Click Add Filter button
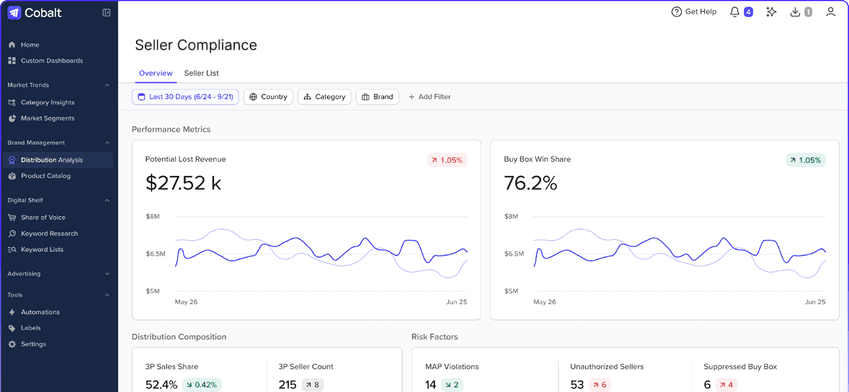 tap(429, 97)
